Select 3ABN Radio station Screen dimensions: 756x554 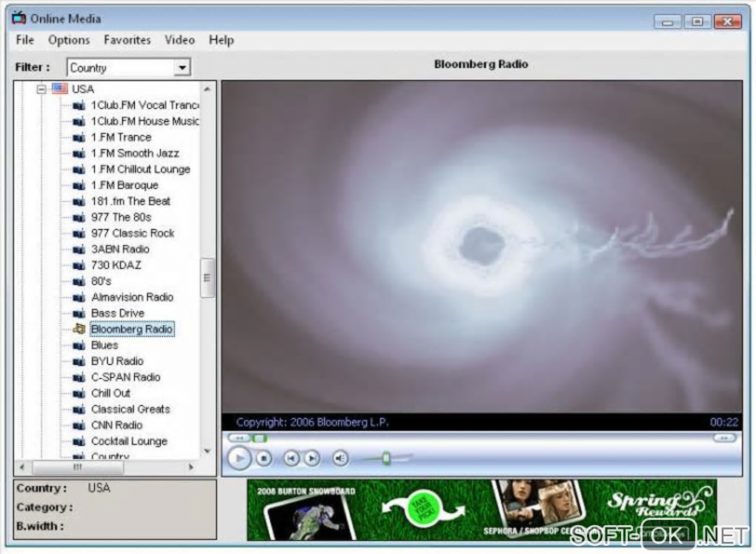(120, 249)
